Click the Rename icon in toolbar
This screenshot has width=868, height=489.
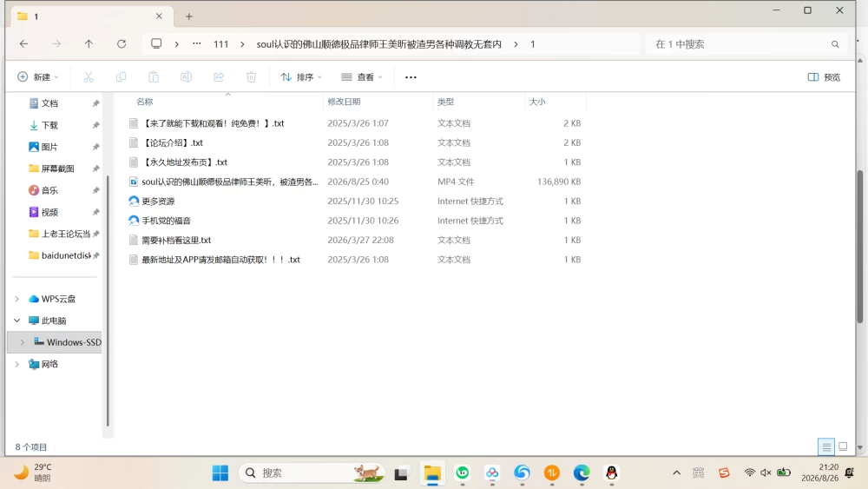click(186, 77)
